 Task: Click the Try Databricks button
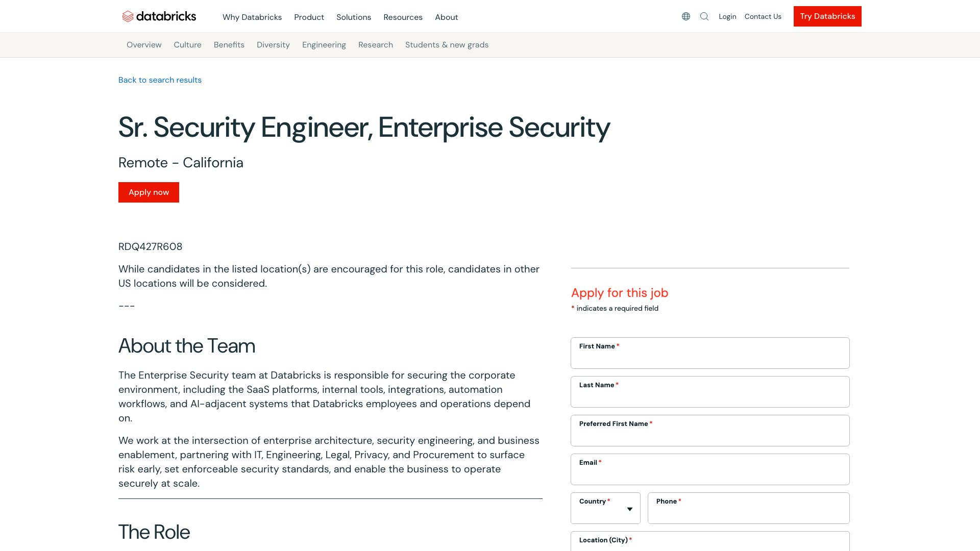click(x=827, y=16)
